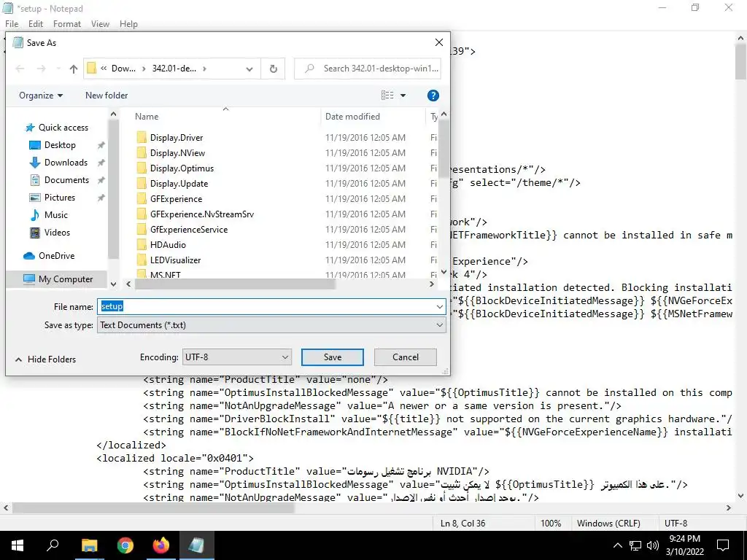Open notification center icon
Viewport: 747px width, 560px height.
(x=723, y=545)
